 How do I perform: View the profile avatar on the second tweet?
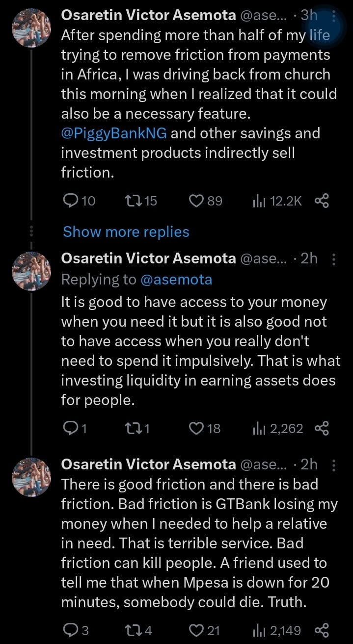pyautogui.click(x=31, y=271)
